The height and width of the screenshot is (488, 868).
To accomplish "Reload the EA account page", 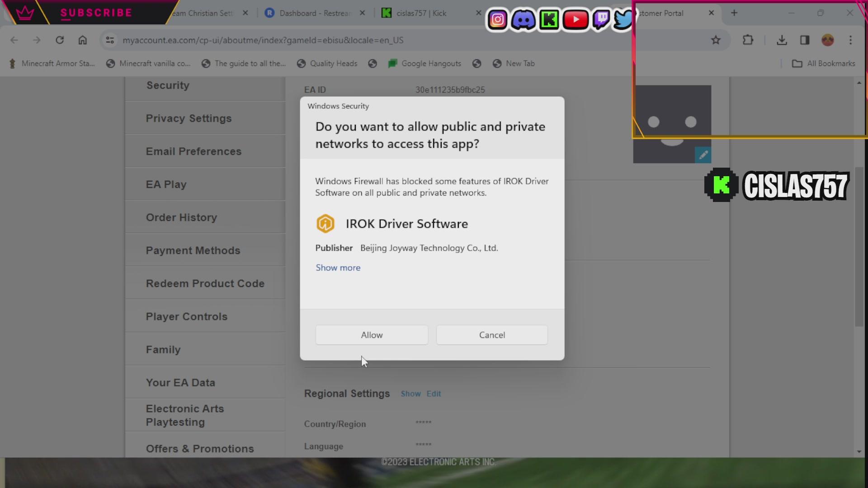I will (x=60, y=40).
